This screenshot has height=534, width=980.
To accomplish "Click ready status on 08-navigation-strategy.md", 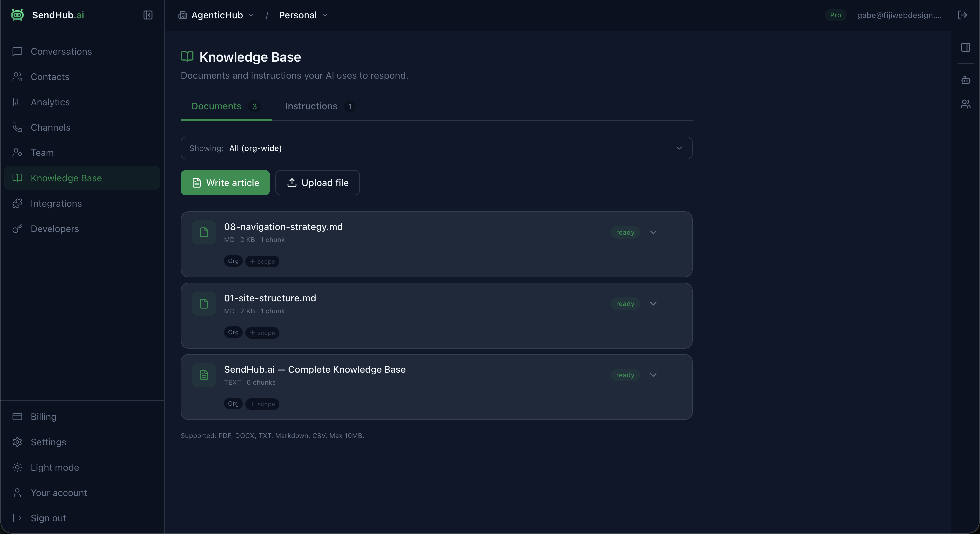I will (x=625, y=232).
